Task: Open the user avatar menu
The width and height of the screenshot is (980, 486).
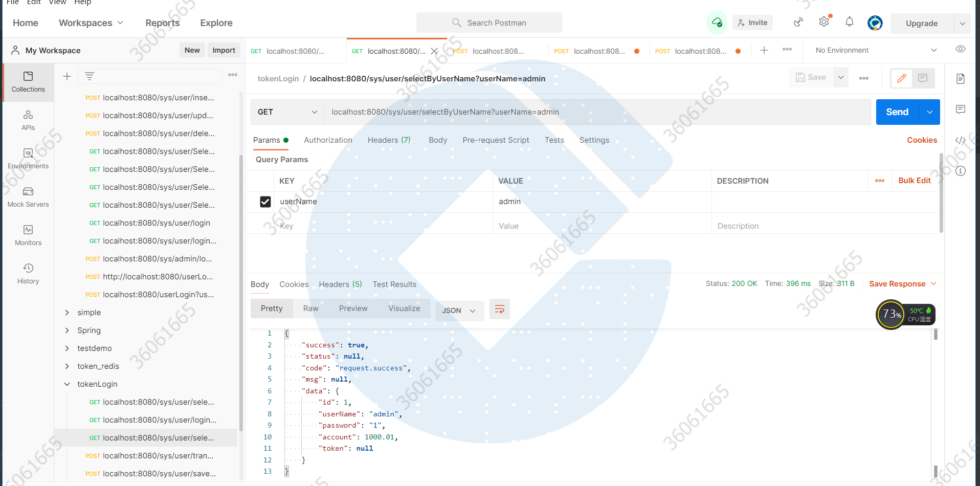Action: tap(875, 23)
